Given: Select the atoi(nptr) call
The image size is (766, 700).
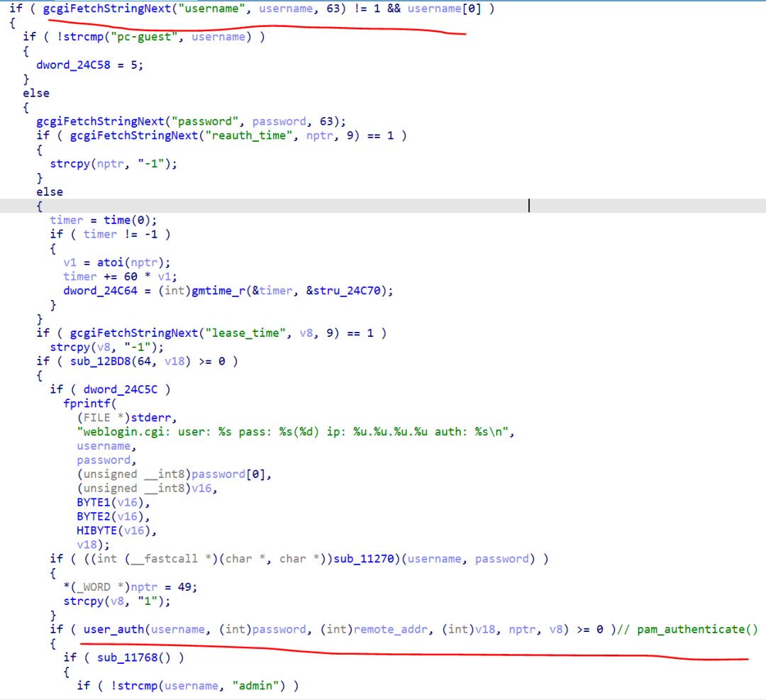Looking at the screenshot, I should click(x=131, y=262).
